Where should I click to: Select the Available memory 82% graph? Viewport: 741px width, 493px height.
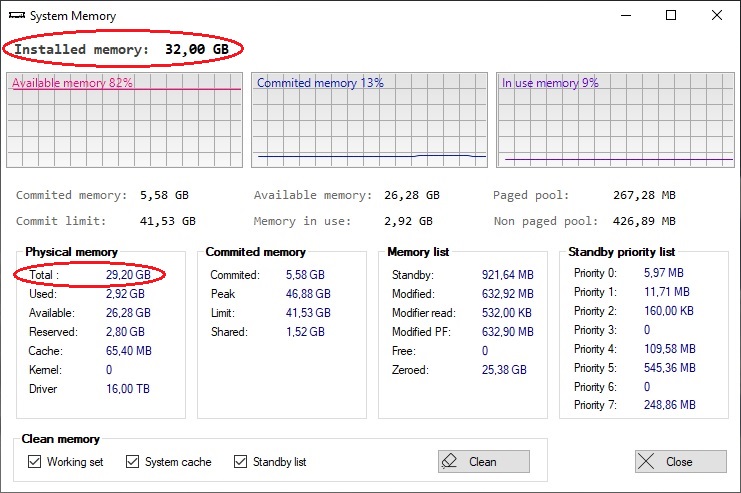pos(125,120)
